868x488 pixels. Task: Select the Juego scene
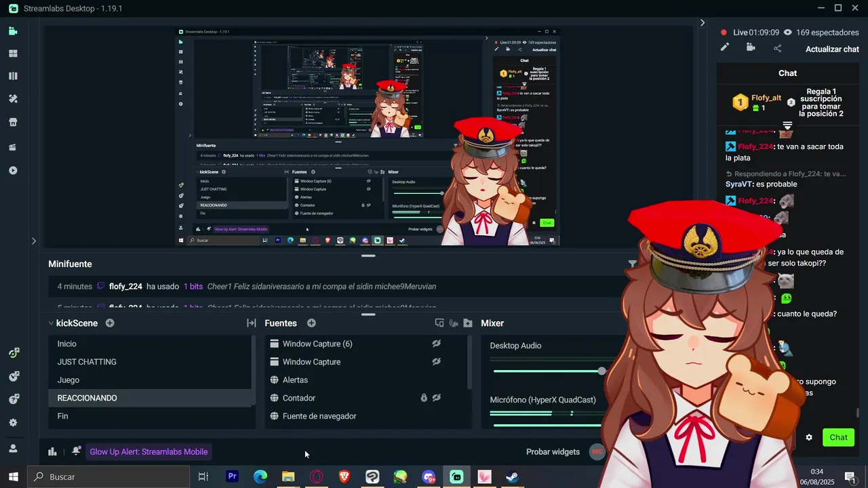tap(150, 380)
